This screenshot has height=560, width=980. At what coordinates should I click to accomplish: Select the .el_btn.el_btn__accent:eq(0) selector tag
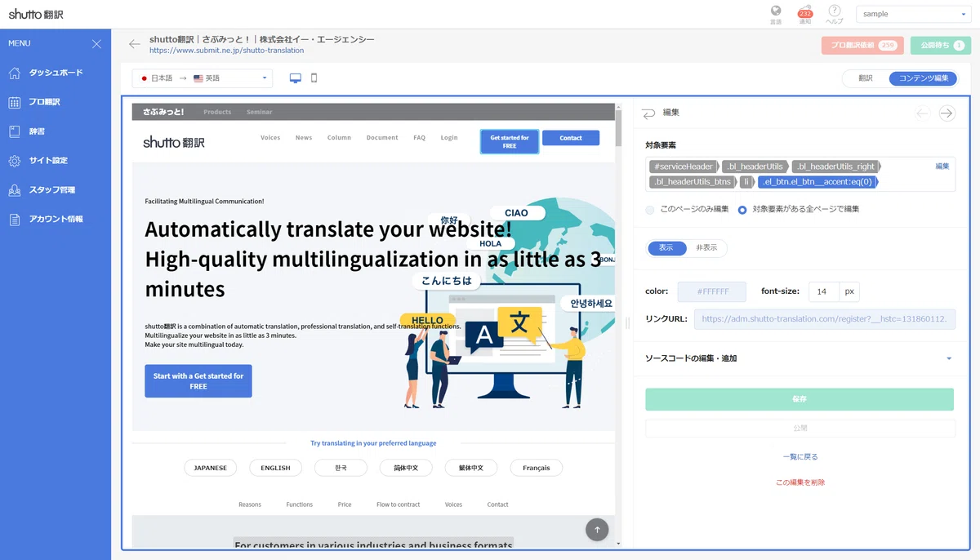click(x=817, y=182)
